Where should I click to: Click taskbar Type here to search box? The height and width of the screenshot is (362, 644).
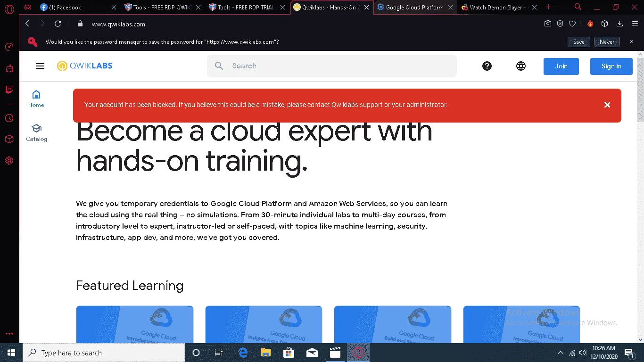104,353
